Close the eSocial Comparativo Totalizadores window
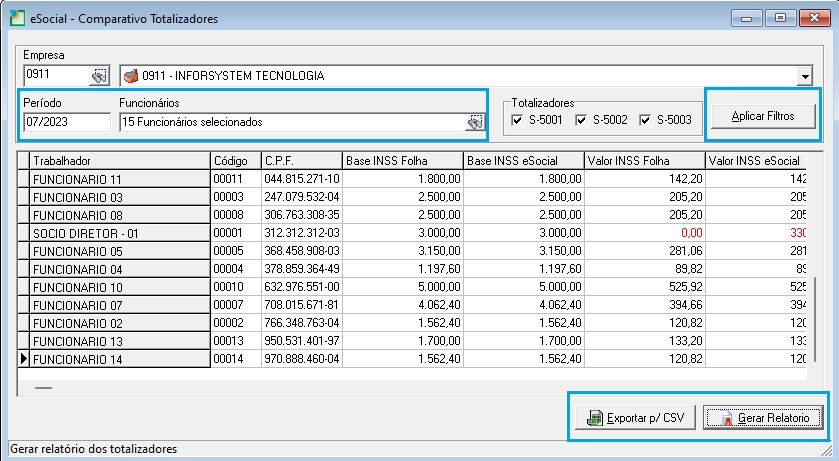This screenshot has height=461, width=839. click(x=814, y=18)
